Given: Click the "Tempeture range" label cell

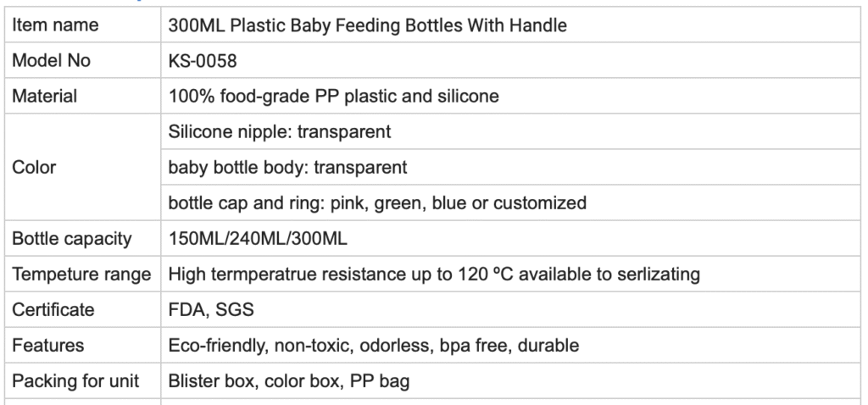Looking at the screenshot, I should tap(81, 275).
